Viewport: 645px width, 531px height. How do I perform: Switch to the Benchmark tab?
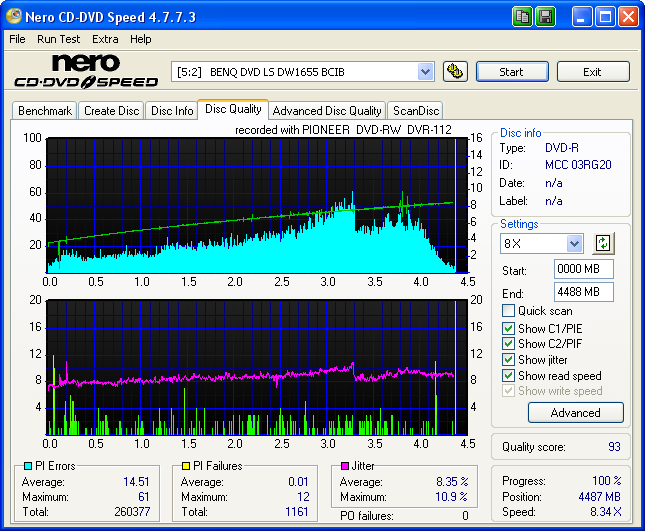(x=45, y=111)
